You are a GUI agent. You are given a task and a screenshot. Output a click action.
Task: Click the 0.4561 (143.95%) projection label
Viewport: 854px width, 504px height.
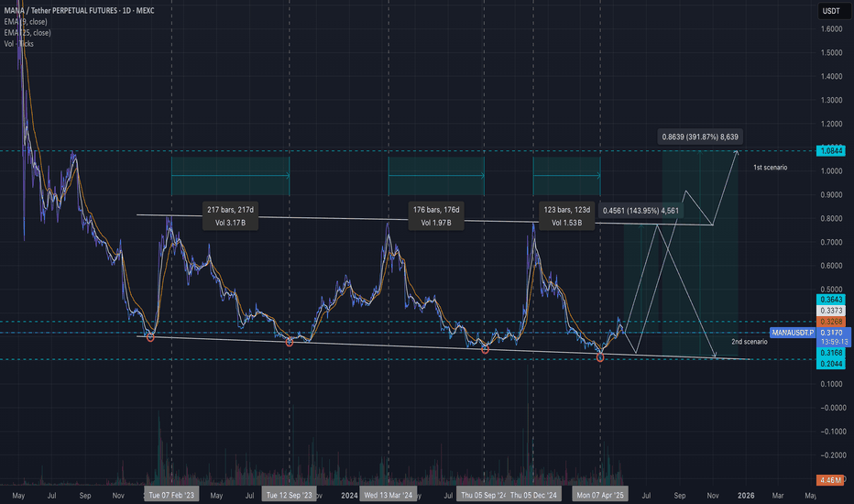coord(640,211)
